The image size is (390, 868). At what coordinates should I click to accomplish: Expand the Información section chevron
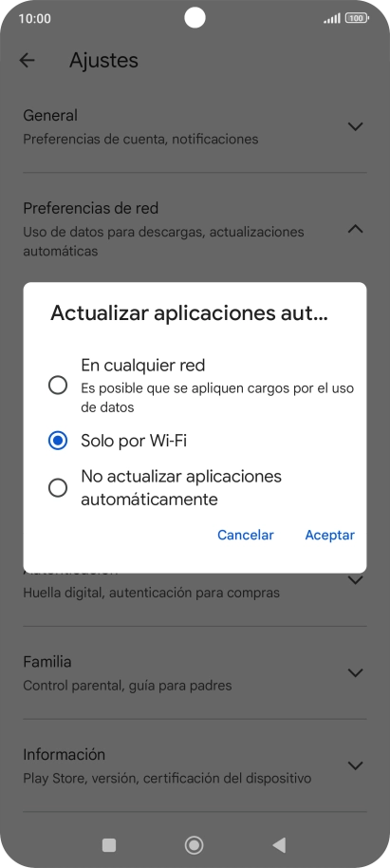[355, 765]
